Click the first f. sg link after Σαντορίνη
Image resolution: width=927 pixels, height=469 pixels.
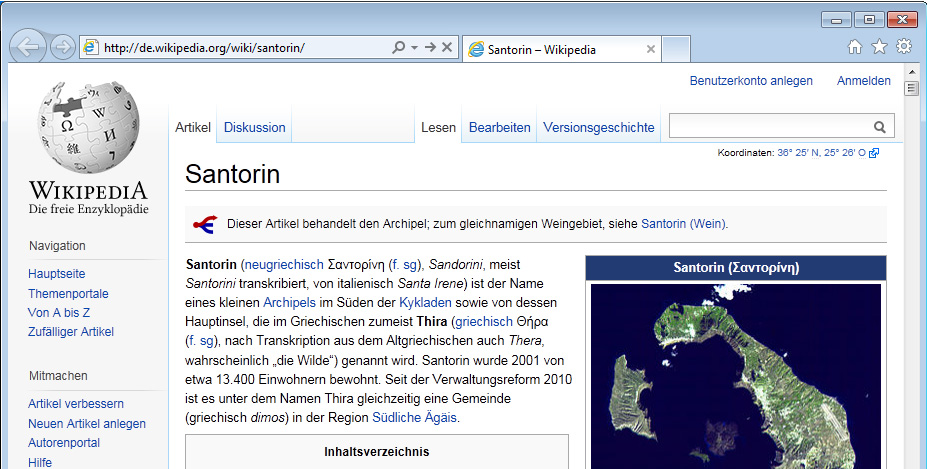coord(404,264)
